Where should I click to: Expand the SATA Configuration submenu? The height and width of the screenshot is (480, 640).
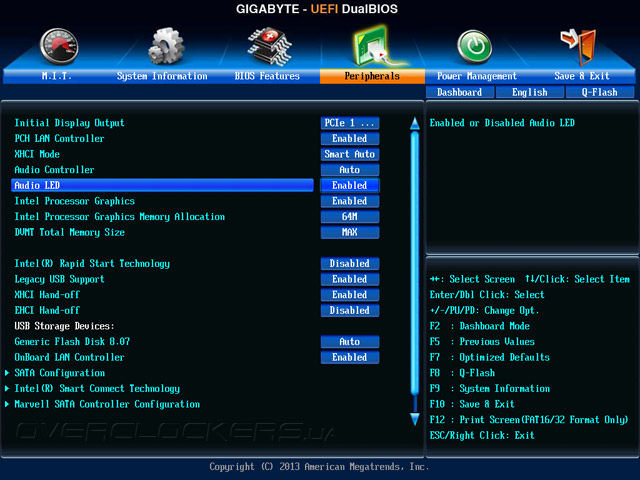[60, 373]
